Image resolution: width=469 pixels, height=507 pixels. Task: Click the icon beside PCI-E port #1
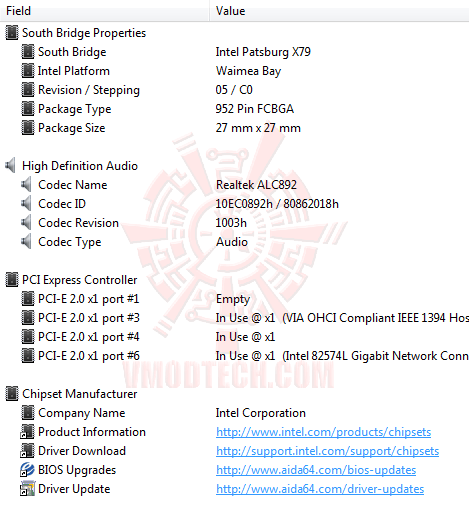28,299
